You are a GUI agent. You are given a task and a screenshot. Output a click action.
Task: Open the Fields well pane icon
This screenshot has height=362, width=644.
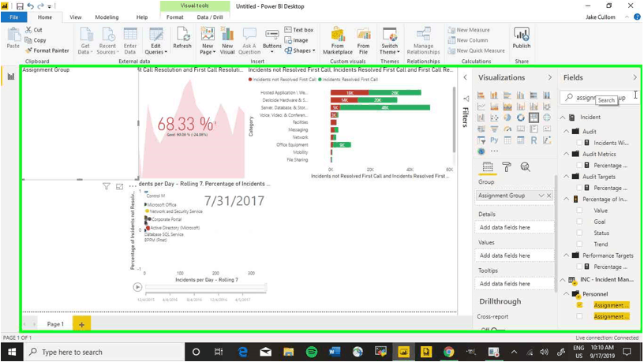[488, 167]
